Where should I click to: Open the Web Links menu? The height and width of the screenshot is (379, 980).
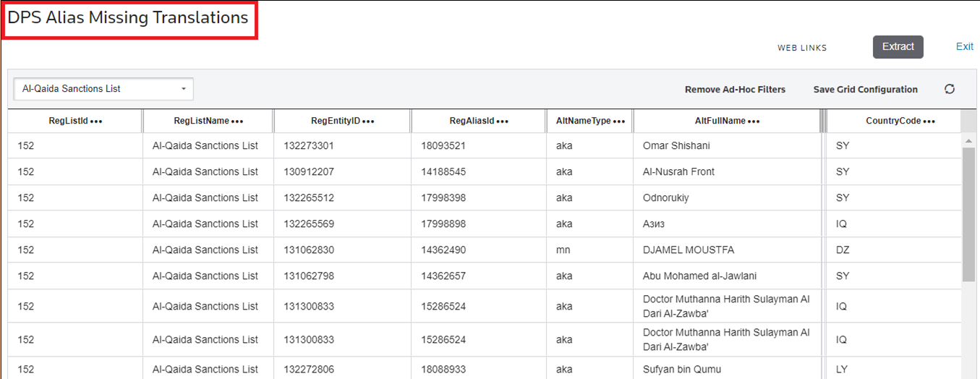click(x=802, y=48)
